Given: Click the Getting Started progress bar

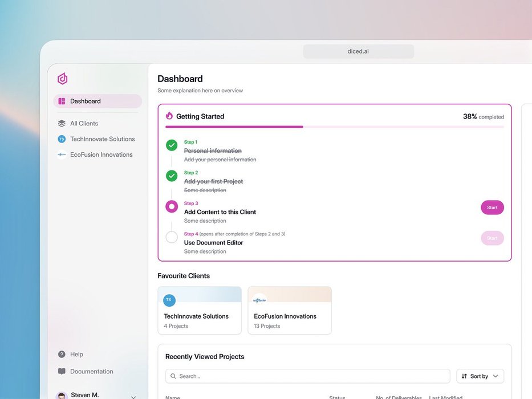Looking at the screenshot, I should [x=334, y=127].
